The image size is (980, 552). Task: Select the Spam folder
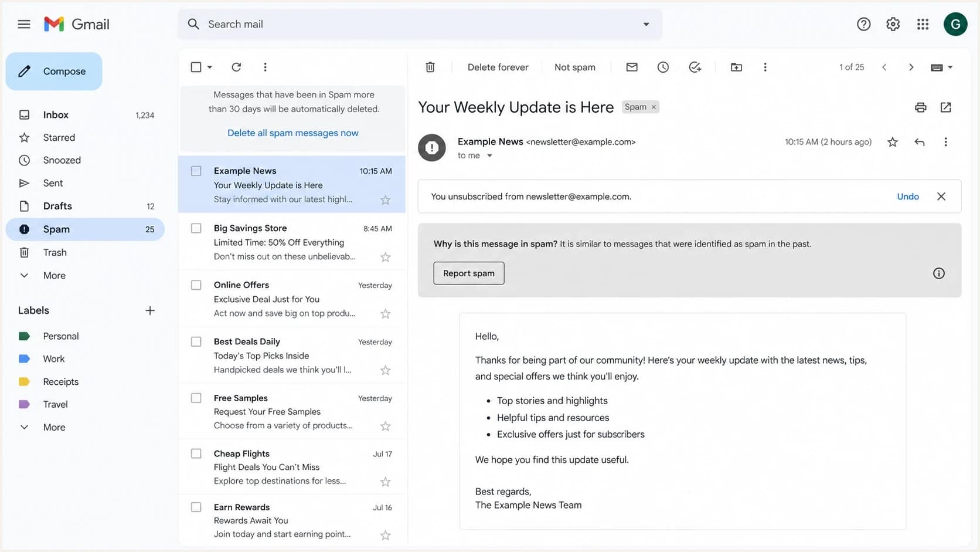pos(86,229)
